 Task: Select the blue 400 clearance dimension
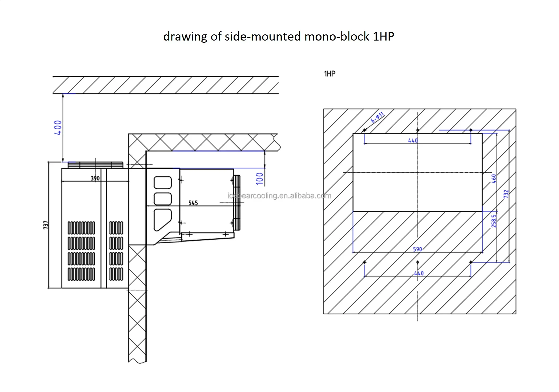(58, 127)
